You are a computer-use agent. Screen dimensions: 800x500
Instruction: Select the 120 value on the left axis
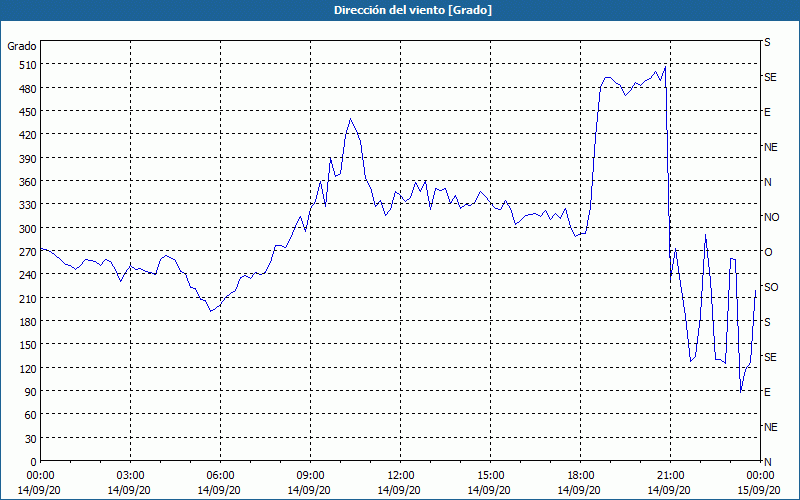pyautogui.click(x=28, y=368)
